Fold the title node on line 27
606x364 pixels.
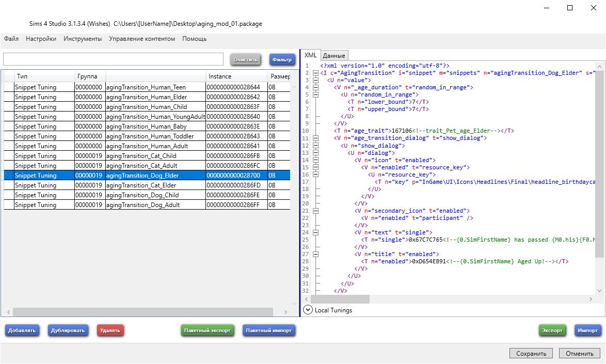point(316,254)
